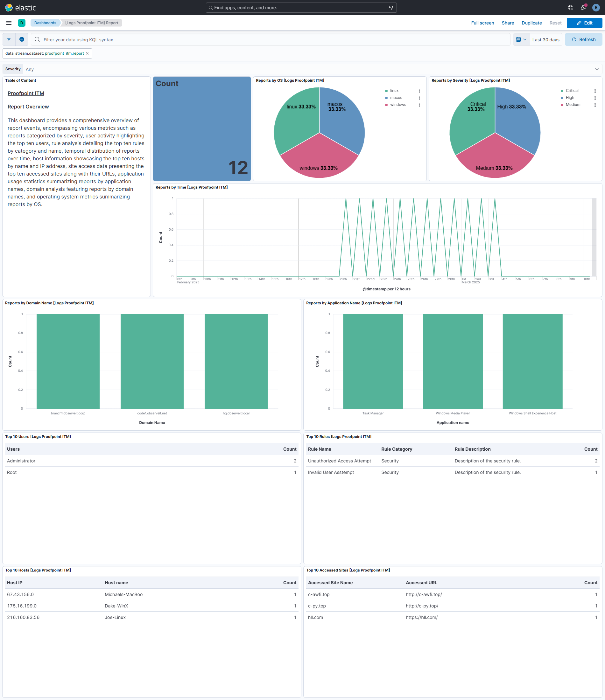Open the help menu icon

tap(571, 7)
